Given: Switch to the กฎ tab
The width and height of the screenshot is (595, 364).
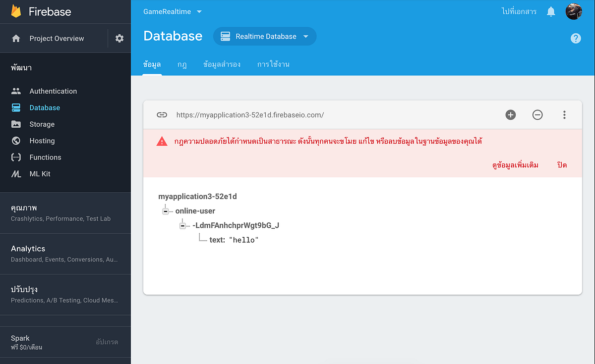Looking at the screenshot, I should [182, 64].
